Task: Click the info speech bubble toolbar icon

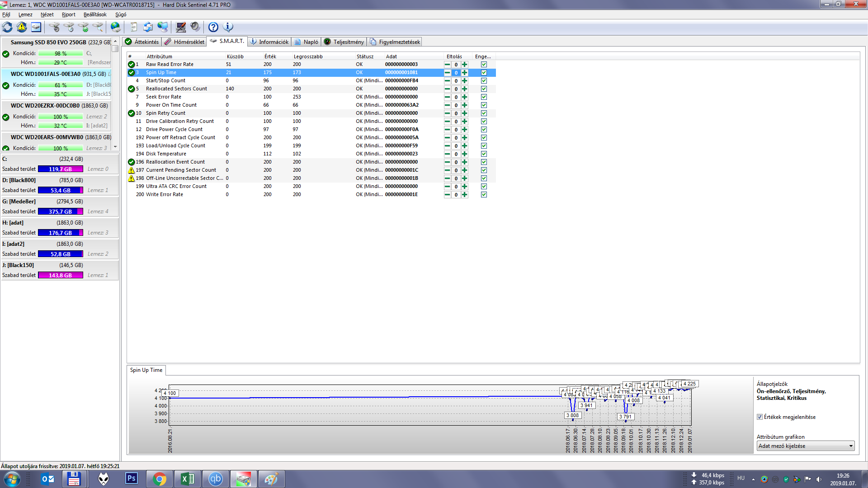Action: [x=228, y=27]
